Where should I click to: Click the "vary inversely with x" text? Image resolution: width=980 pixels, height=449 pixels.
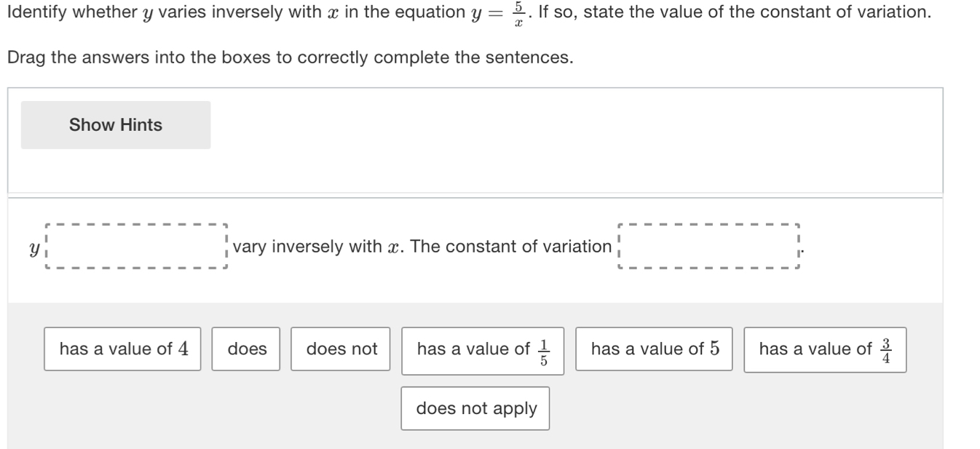pos(317,247)
